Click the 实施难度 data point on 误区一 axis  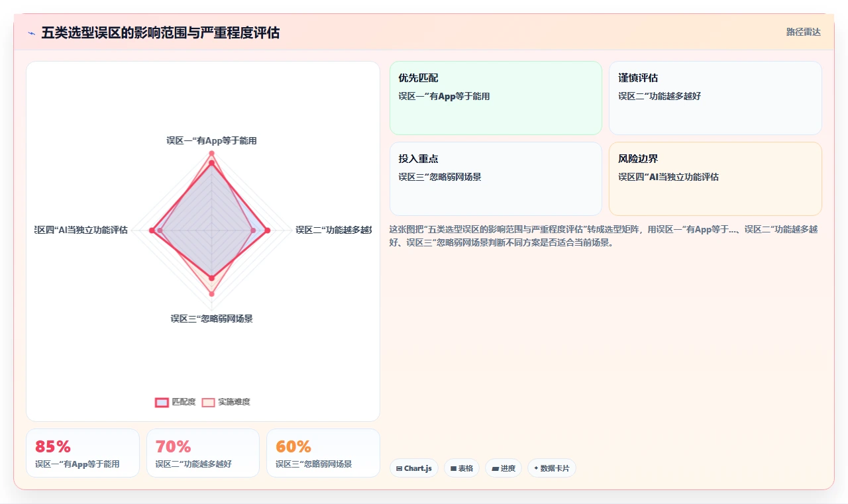pos(212,154)
